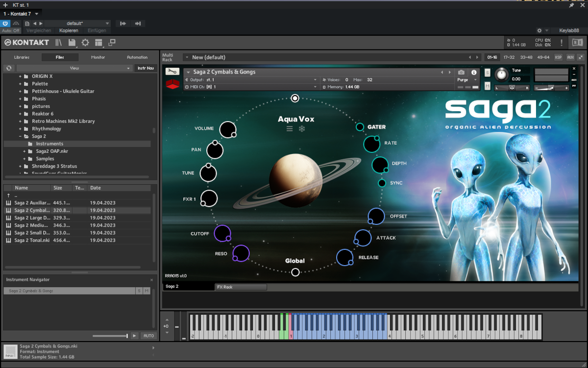Click the red cube library icon
Viewport: 588px width, 368px height.
[172, 85]
